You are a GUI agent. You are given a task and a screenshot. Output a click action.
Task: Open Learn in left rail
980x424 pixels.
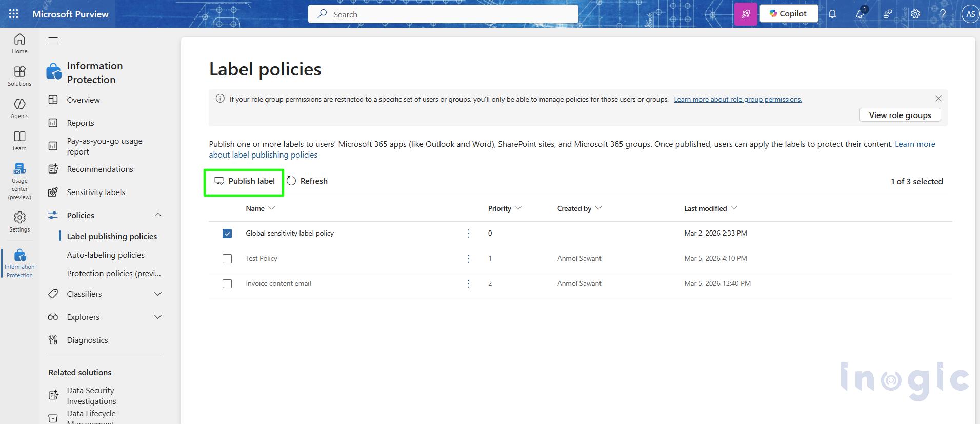tap(19, 141)
